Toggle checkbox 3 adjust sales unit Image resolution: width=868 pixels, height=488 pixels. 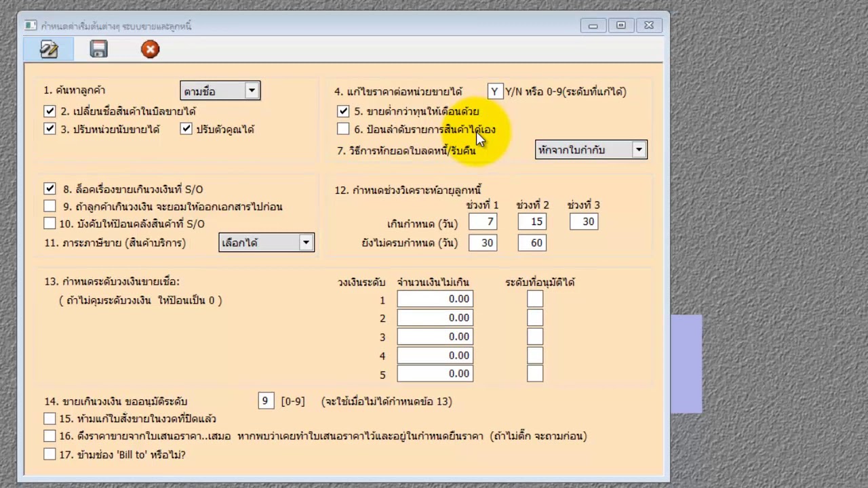(50, 129)
